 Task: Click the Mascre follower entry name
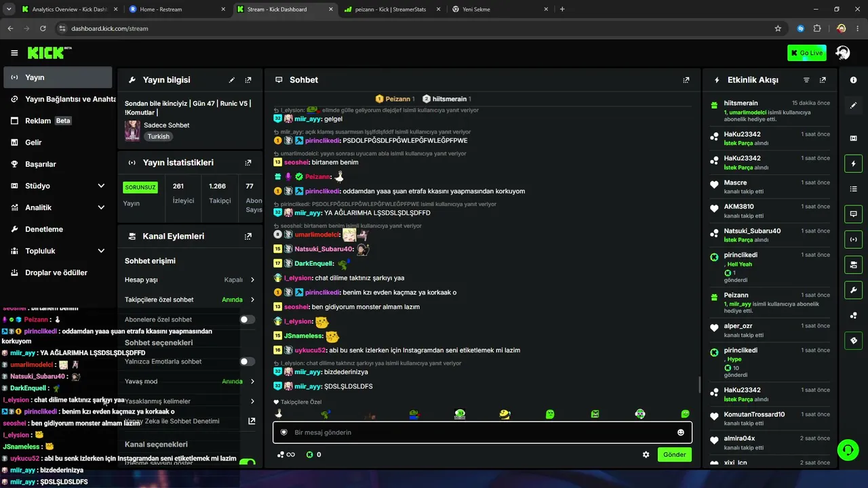point(735,182)
